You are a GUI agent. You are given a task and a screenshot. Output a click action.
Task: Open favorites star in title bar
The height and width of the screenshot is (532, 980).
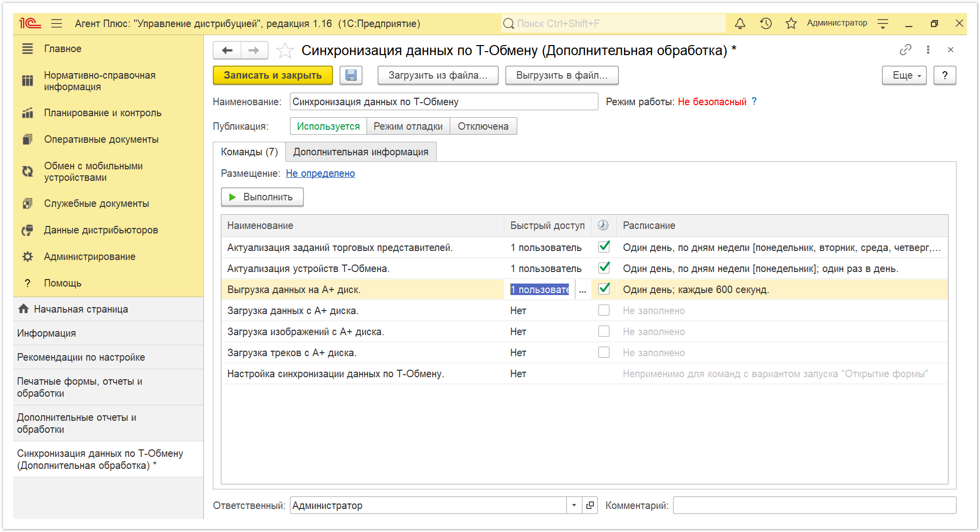pos(791,24)
